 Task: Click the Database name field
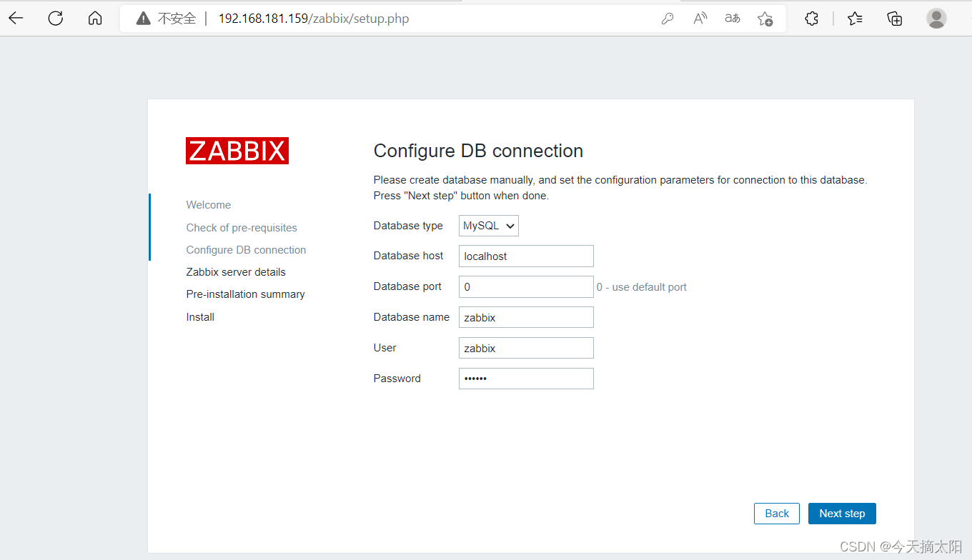(x=526, y=318)
